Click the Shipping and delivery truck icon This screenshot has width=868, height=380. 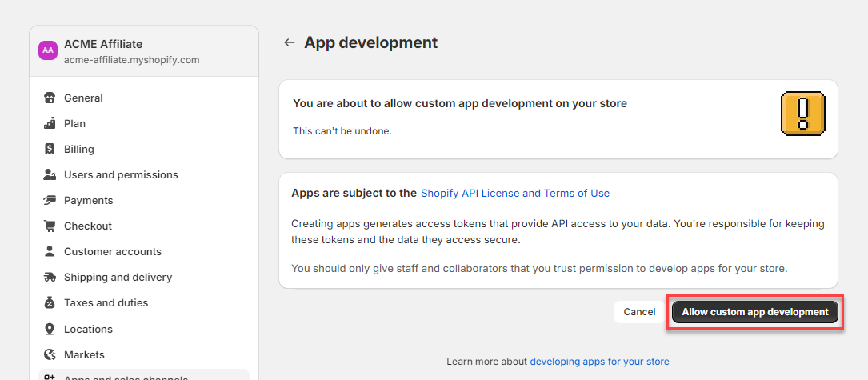pos(50,277)
